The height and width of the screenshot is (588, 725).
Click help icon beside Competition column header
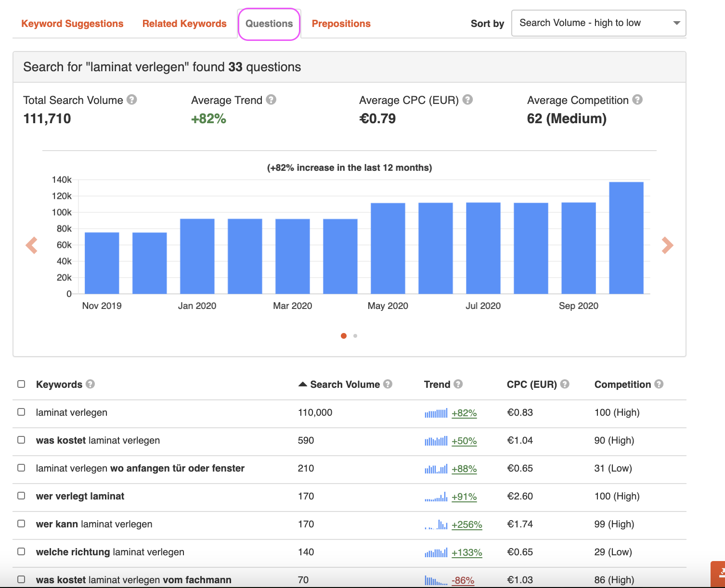[659, 384]
